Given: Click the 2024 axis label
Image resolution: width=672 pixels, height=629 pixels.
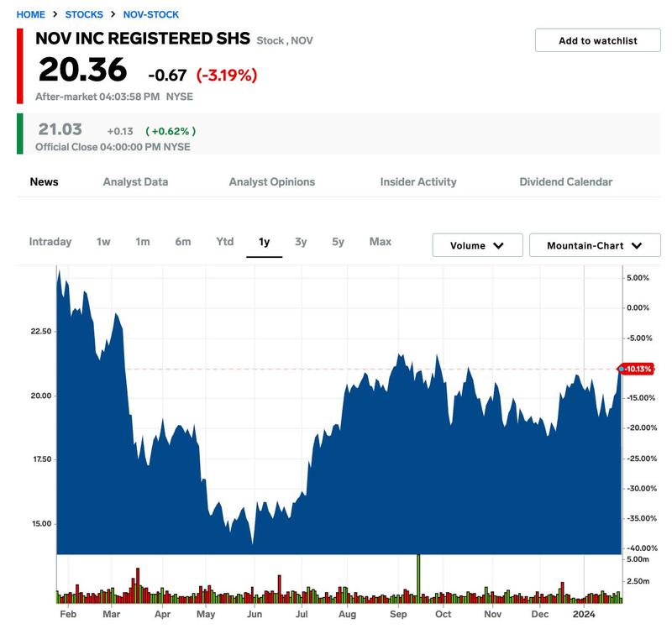Looking at the screenshot, I should tap(584, 614).
